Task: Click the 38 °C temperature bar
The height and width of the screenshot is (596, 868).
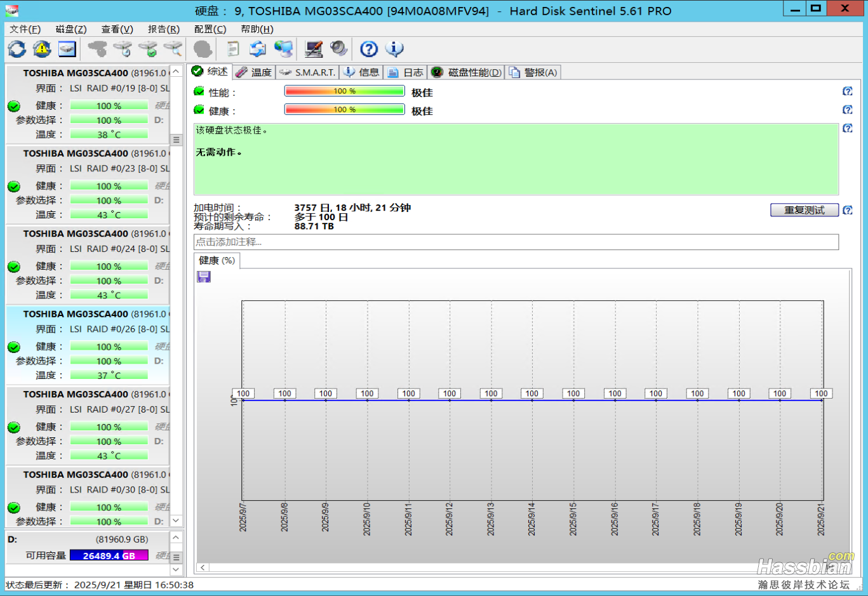Action: point(109,135)
